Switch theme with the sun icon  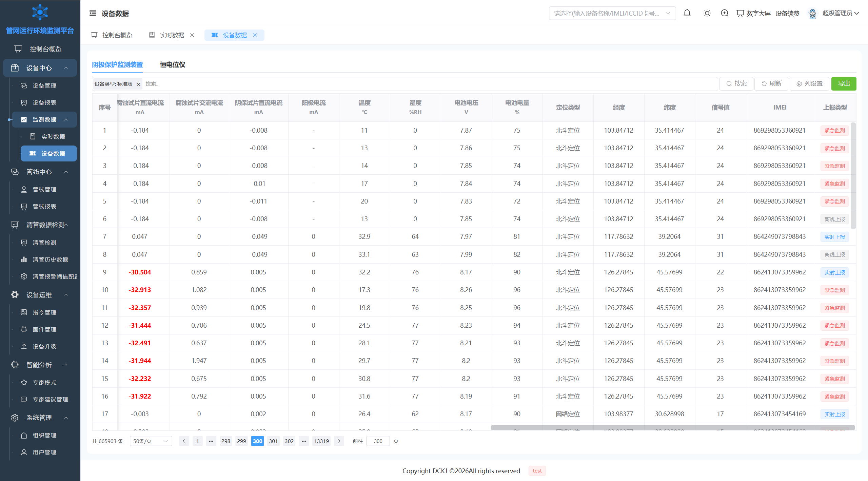[x=707, y=13]
